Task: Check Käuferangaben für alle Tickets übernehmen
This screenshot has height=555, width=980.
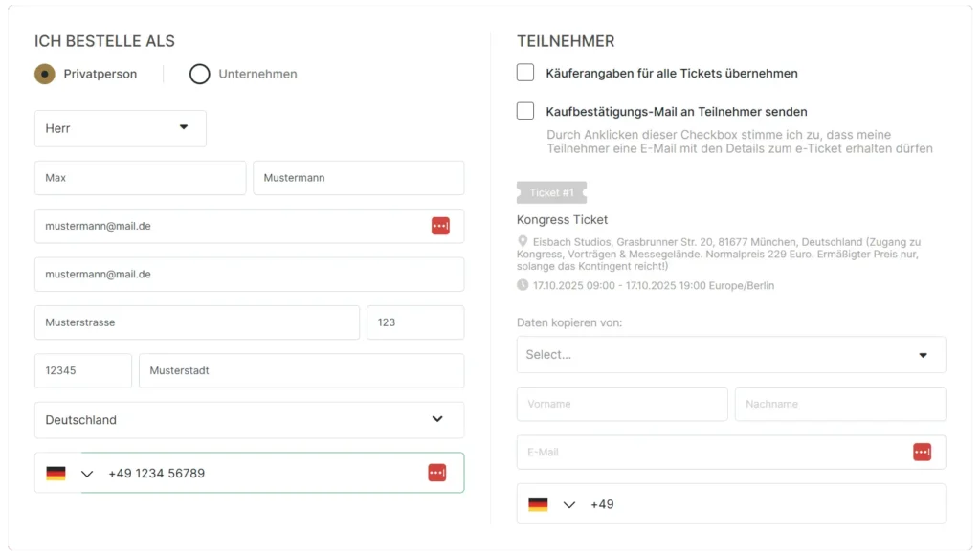Action: click(x=525, y=73)
